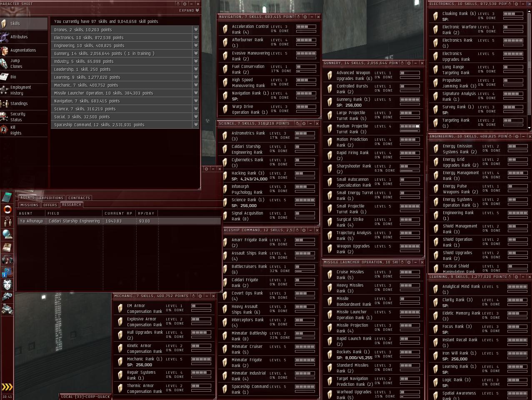
Task: Toggle pin on Missile Launcher Operation window
Action: click(x=409, y=262)
